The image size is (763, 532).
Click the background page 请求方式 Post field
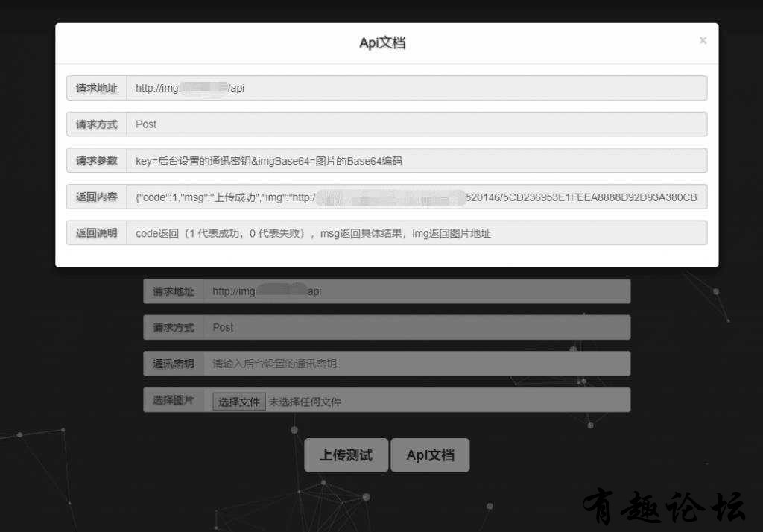pyautogui.click(x=417, y=327)
